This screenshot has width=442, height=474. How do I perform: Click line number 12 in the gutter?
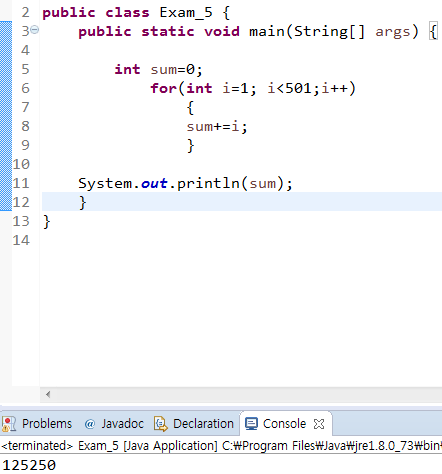click(21, 202)
